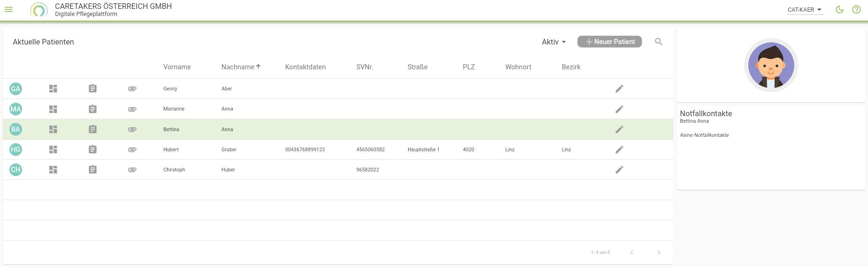Open attachments paperclip for Christoph Huber
This screenshot has height=267, width=868.
tap(132, 170)
